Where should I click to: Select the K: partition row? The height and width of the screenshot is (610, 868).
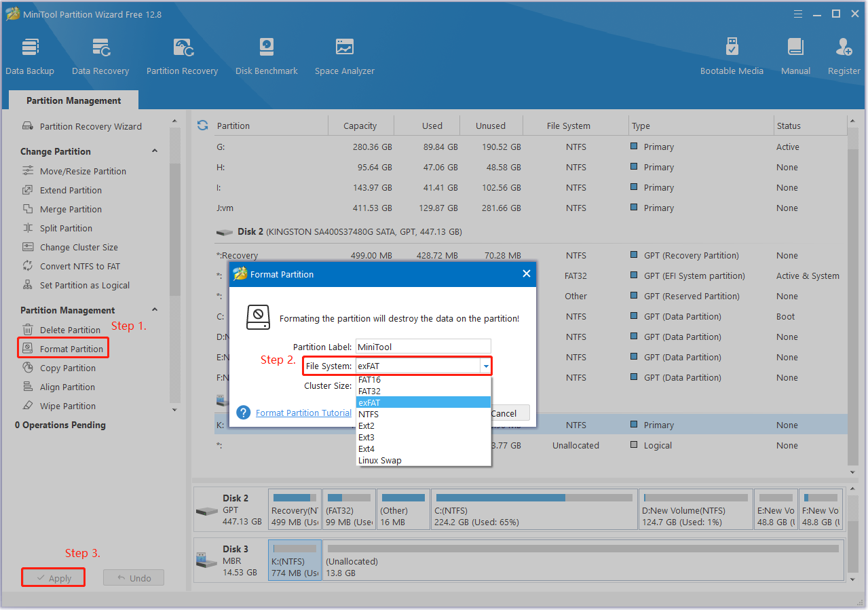[531, 425]
